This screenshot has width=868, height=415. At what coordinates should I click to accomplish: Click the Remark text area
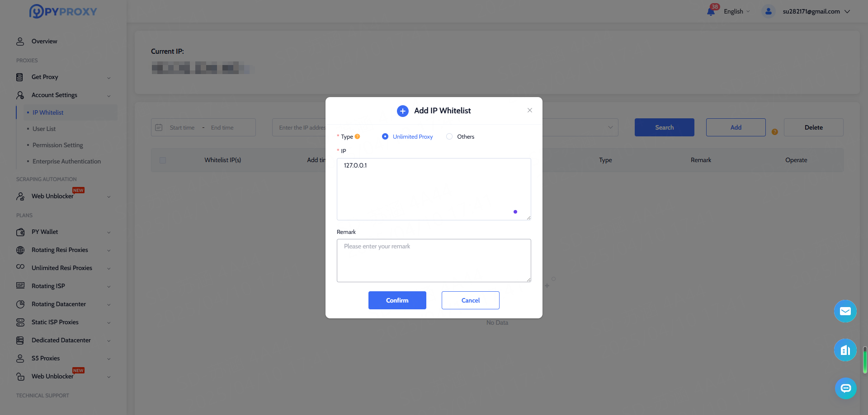[x=434, y=260]
